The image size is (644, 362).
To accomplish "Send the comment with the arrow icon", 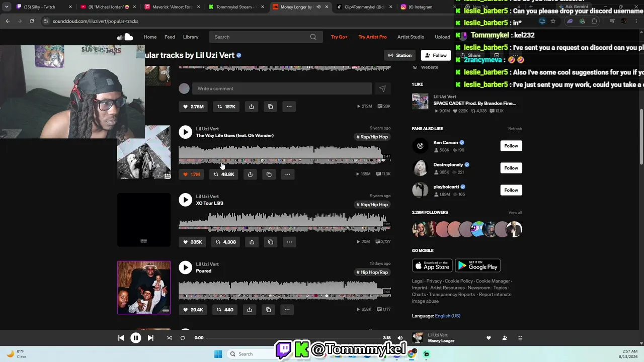I will 382,88.
